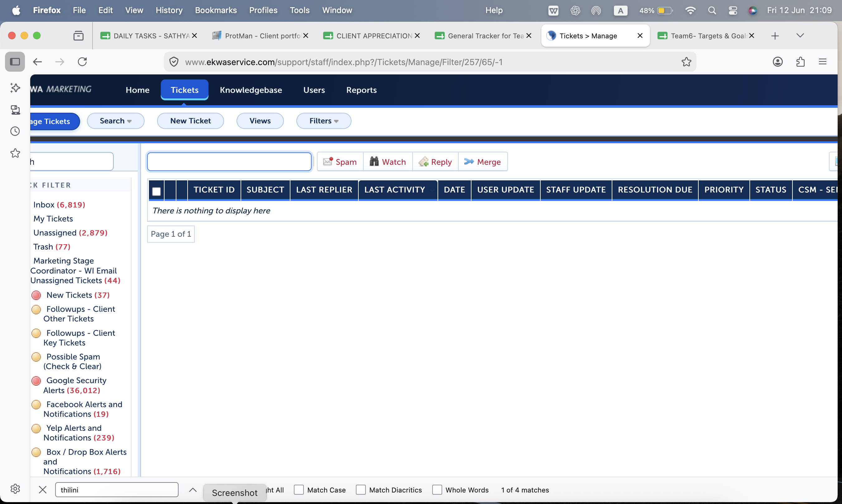Expand the Search dropdown
The height and width of the screenshot is (504, 842).
pyautogui.click(x=116, y=121)
